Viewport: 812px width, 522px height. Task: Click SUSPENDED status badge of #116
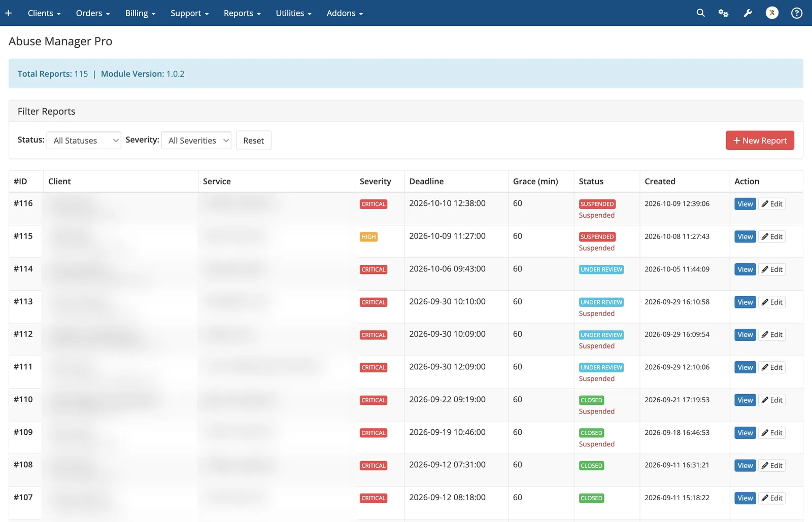[597, 204]
